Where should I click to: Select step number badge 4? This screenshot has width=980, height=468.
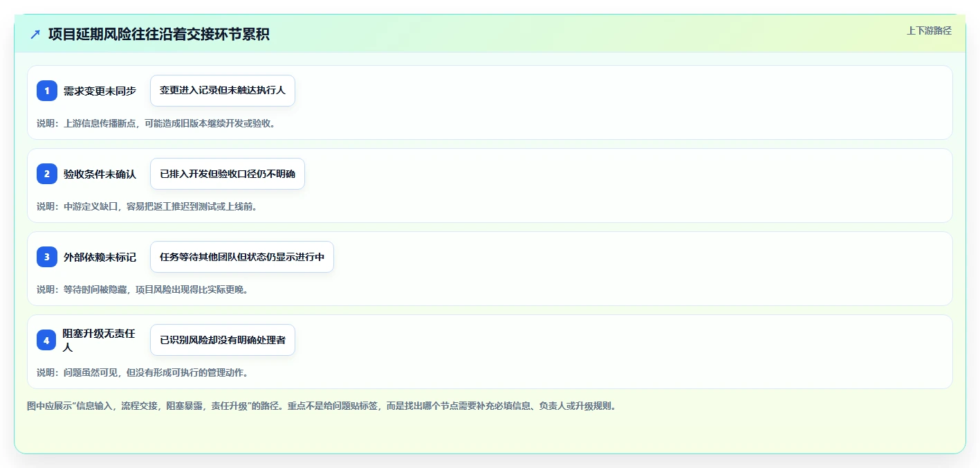tap(47, 340)
